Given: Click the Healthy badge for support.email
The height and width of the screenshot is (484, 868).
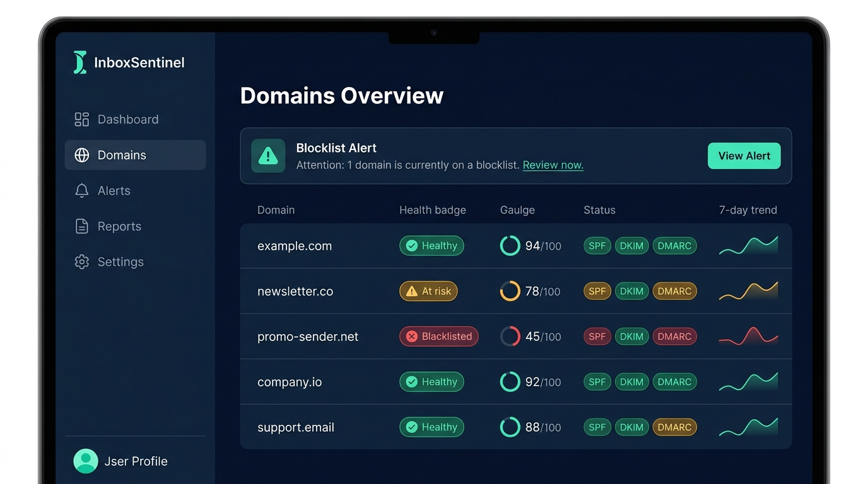Looking at the screenshot, I should click(x=431, y=427).
